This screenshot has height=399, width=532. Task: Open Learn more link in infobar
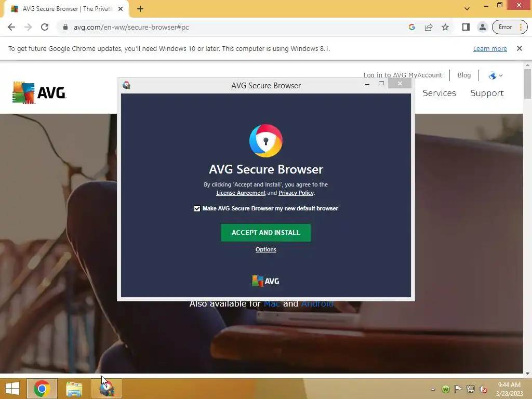coord(490,48)
